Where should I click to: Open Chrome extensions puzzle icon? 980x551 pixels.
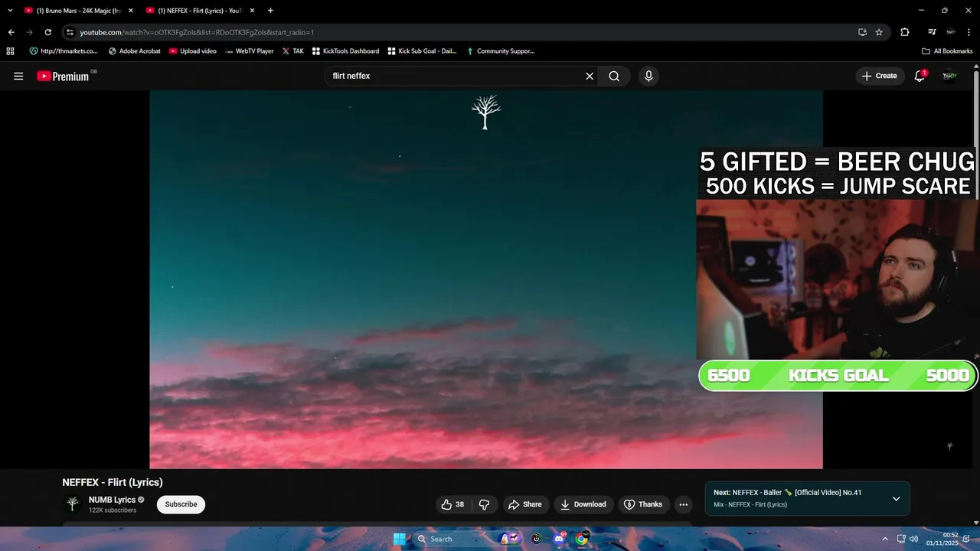pos(905,32)
